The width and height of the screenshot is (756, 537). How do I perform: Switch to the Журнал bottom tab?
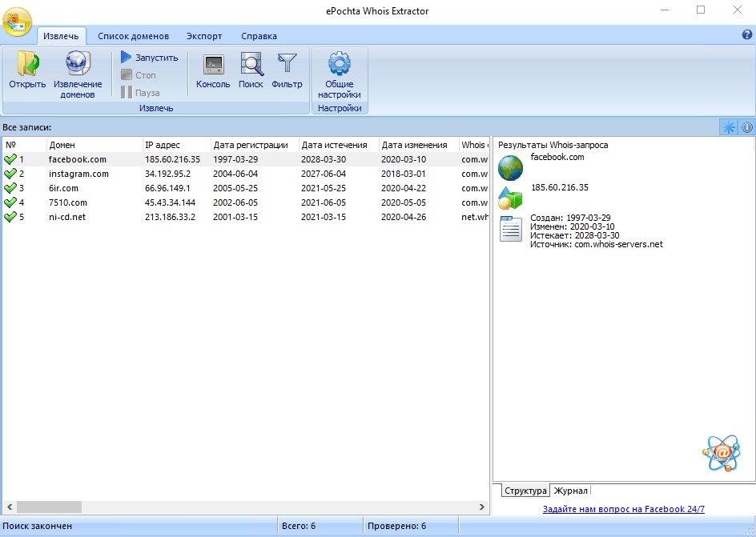click(x=570, y=491)
